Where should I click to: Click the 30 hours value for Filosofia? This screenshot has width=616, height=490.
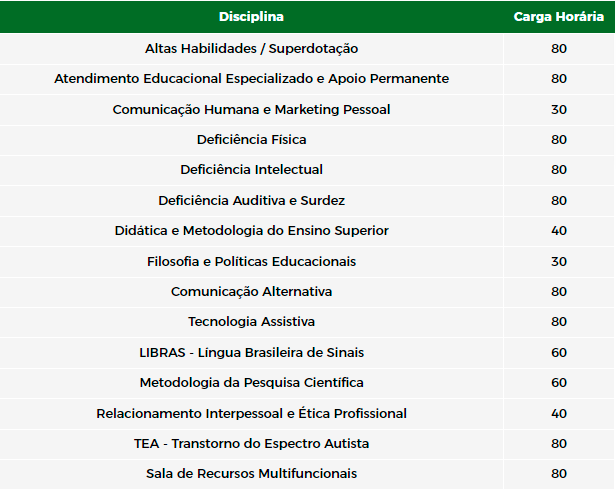coord(559,261)
